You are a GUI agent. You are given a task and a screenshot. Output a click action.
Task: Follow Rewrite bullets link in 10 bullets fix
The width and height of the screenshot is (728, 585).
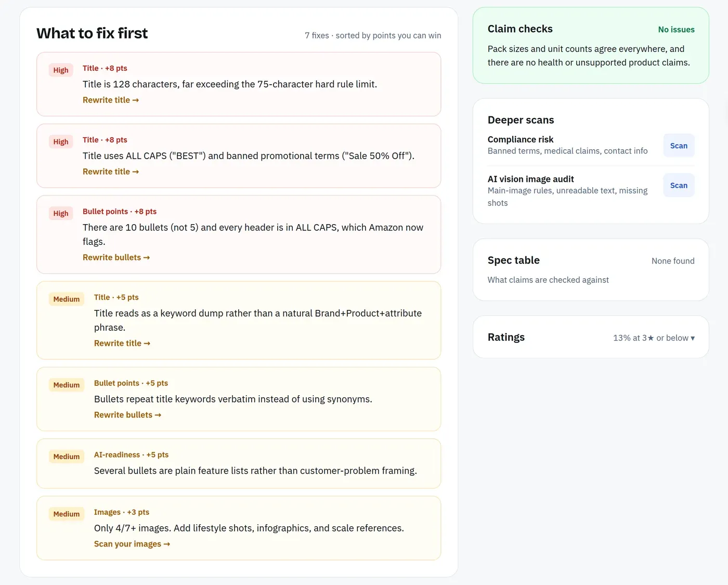[116, 257]
